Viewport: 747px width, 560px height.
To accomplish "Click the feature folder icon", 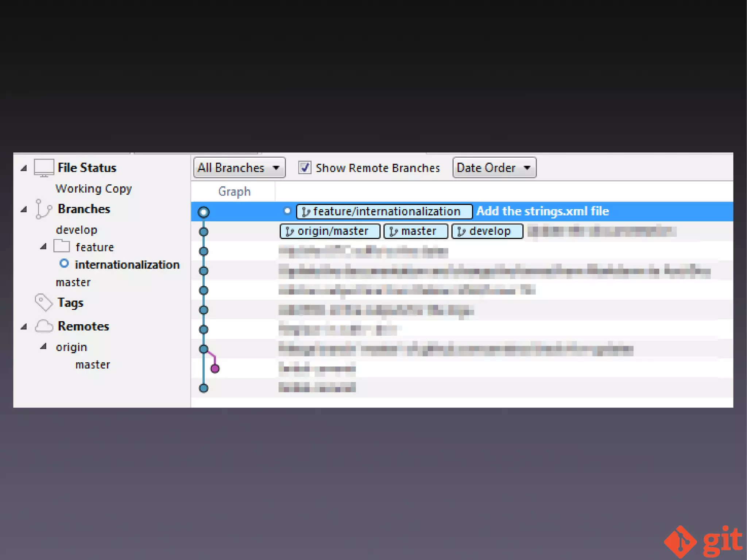I will 62,246.
